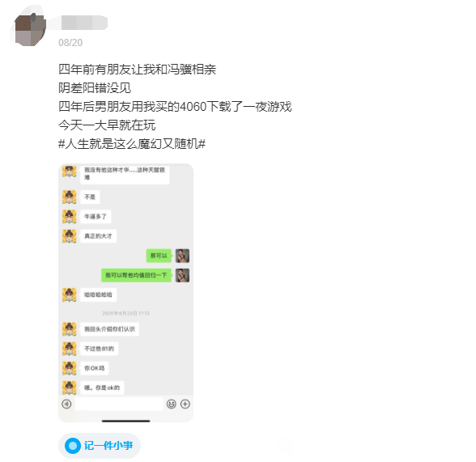Click the blue circle icon in 记一件小事
The height and width of the screenshot is (462, 476).
point(73,446)
